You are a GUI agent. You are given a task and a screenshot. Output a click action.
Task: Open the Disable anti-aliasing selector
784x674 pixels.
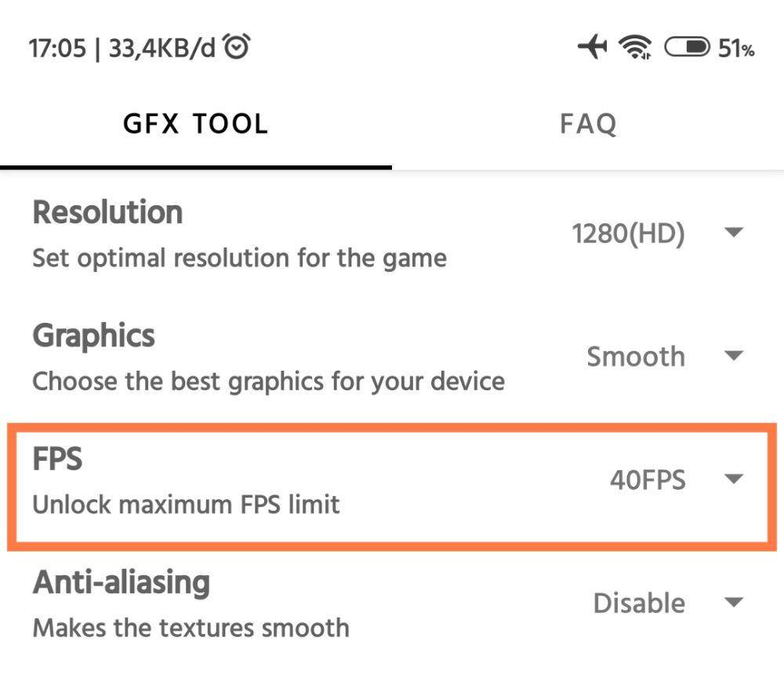point(639,603)
